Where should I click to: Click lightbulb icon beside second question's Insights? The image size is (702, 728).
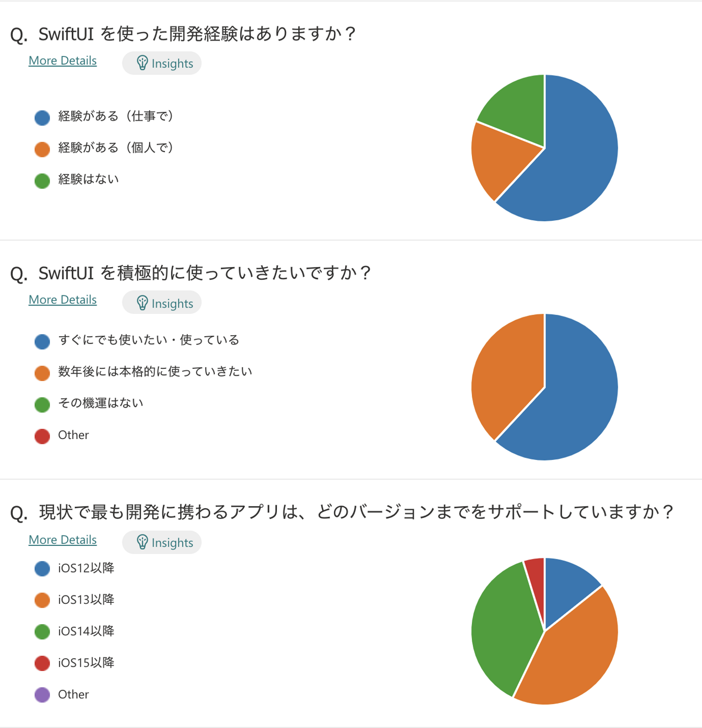(x=142, y=303)
